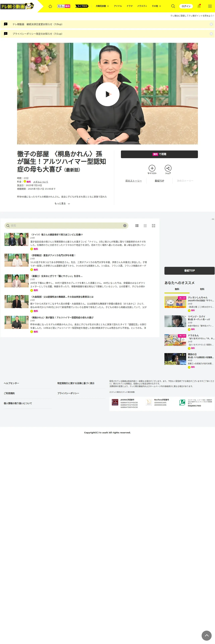This screenshot has height=644, width=215.
Task: Play the 徹子の部屋 video
Action: click(107, 94)
